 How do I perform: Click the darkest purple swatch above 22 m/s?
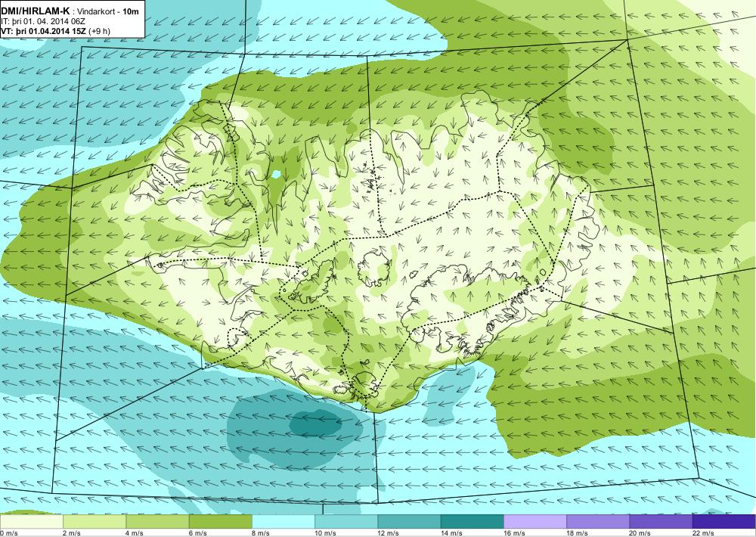point(723,522)
